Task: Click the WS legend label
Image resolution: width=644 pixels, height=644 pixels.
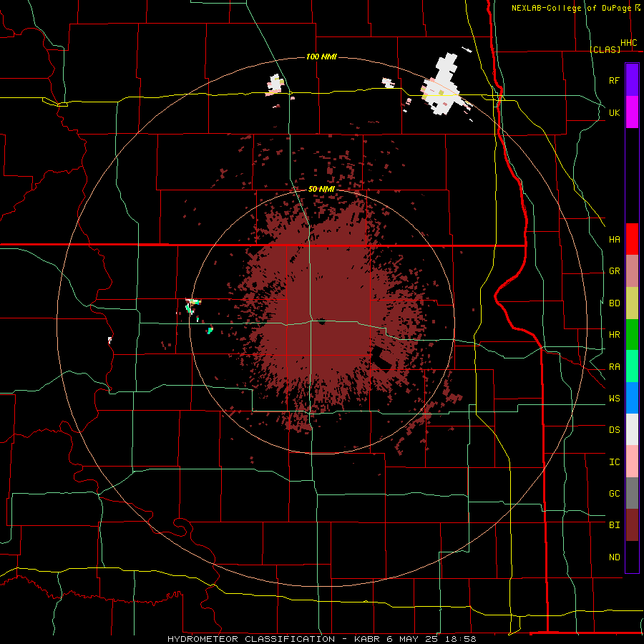Action: tap(614, 399)
